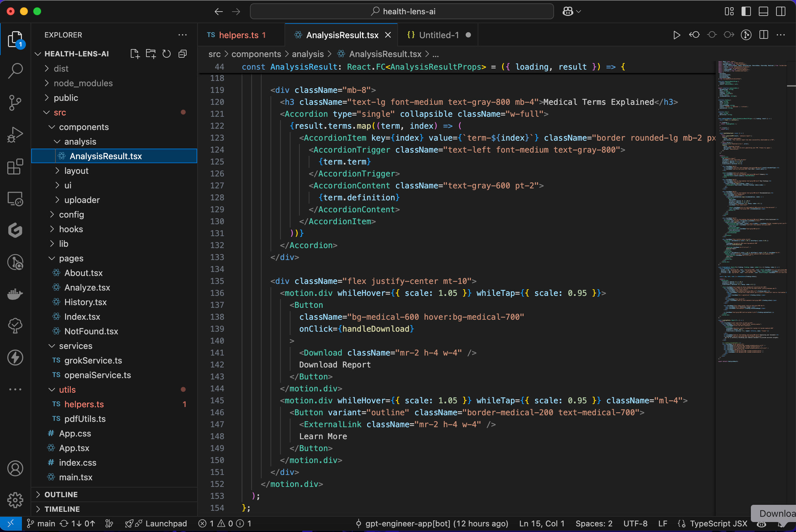Open the Run and Debug view
Screen dimensions: 796x532
pyautogui.click(x=15, y=135)
